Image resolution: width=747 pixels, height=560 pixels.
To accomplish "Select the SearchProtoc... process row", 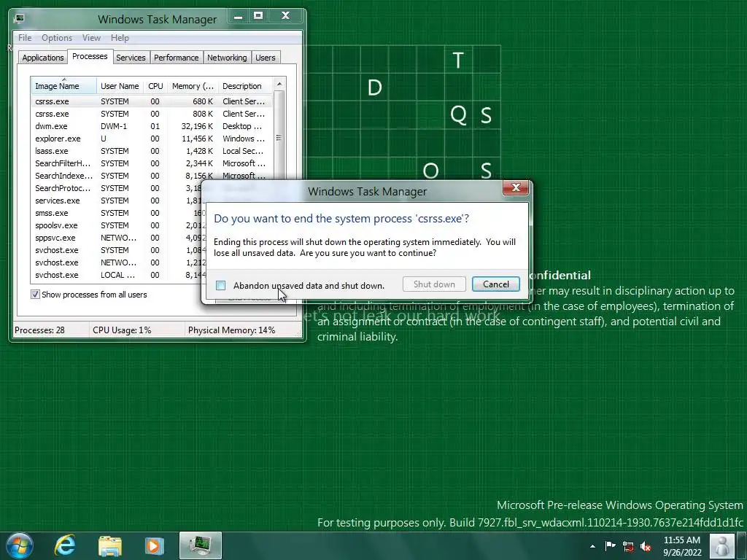I will click(x=117, y=188).
